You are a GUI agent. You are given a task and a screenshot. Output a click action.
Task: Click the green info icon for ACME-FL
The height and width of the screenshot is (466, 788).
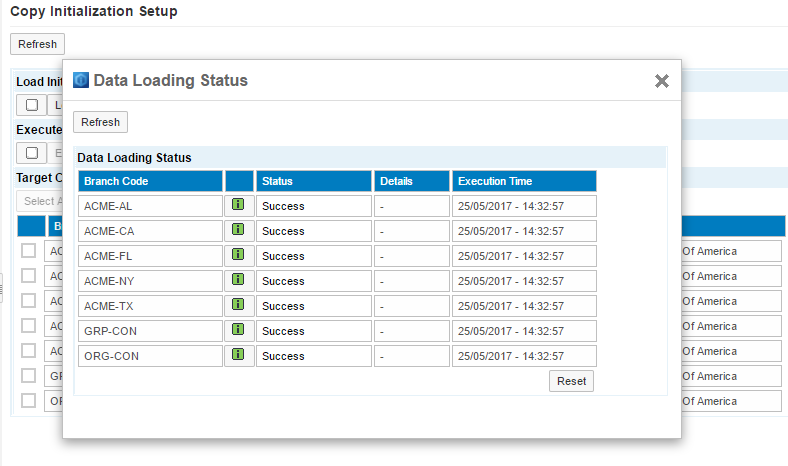click(x=238, y=255)
